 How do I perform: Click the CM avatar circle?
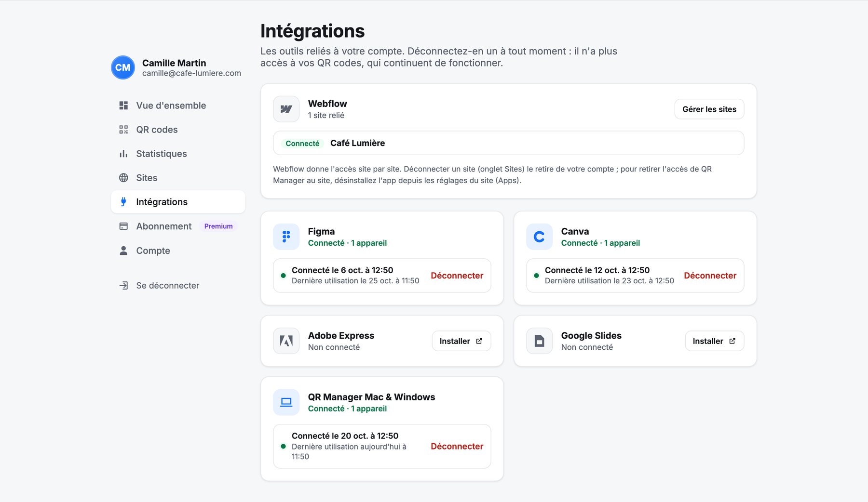[x=122, y=67]
